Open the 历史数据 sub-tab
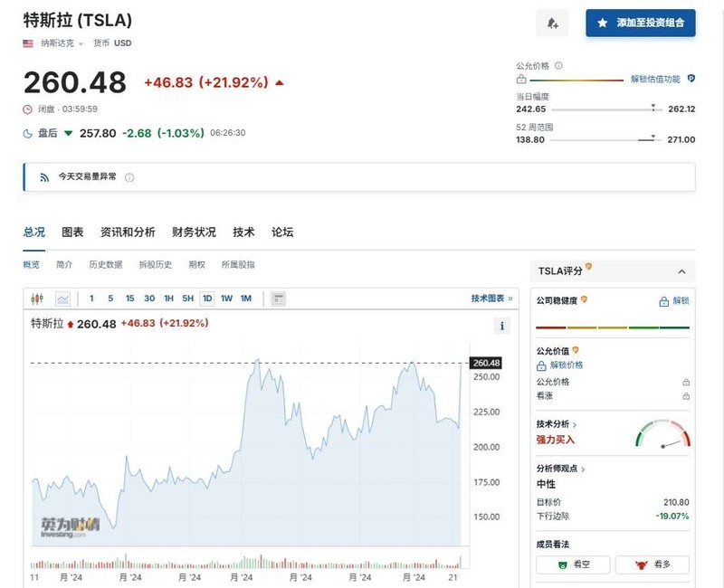The height and width of the screenshot is (588, 724). tap(105, 265)
